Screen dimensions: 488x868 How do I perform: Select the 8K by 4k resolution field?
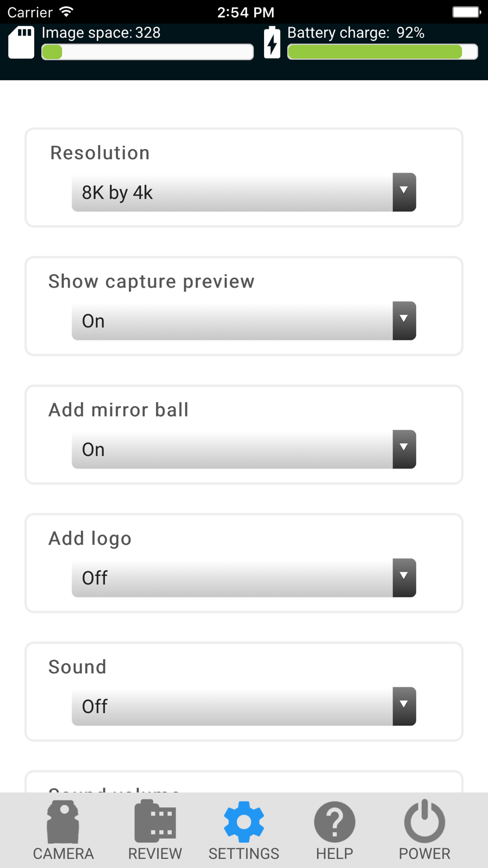coord(244,192)
